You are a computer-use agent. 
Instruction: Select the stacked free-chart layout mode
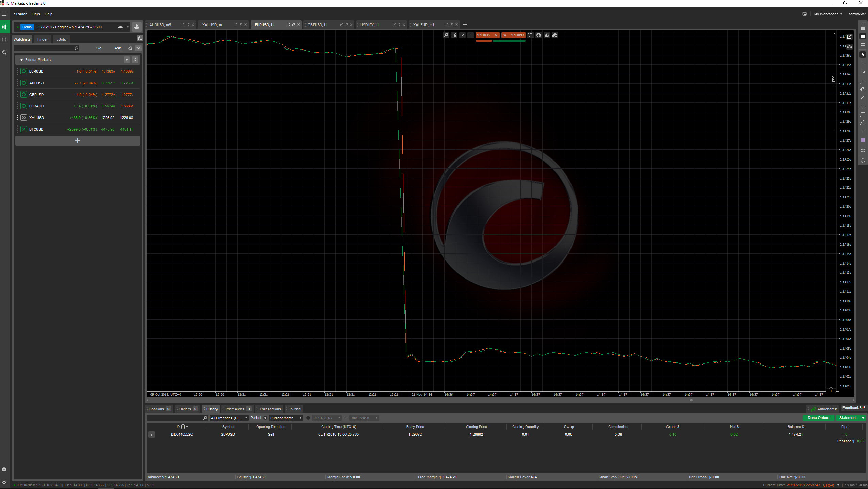pyautogui.click(x=863, y=45)
